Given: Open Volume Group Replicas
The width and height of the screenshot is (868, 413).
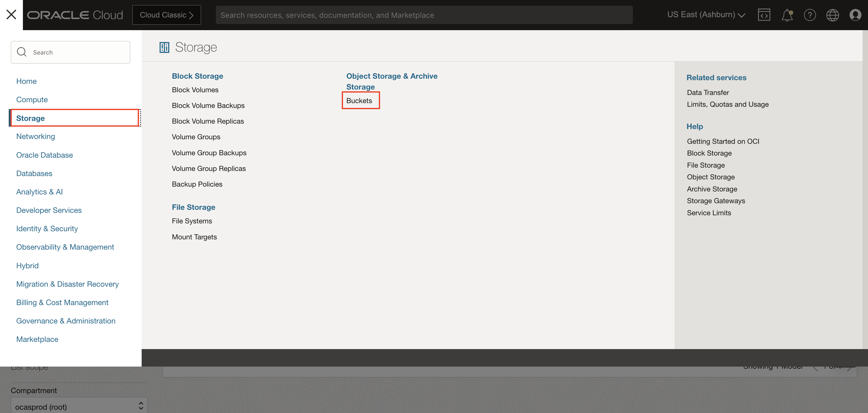Looking at the screenshot, I should [209, 168].
